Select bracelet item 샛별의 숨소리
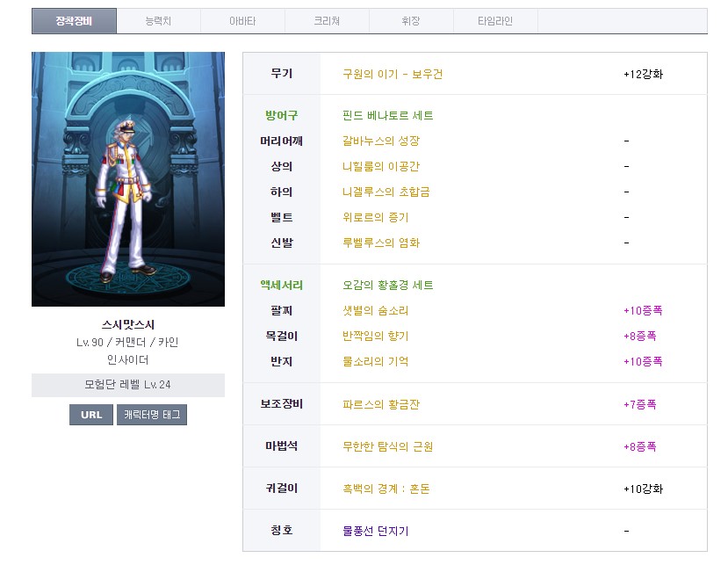This screenshot has width=728, height=565. point(375,311)
